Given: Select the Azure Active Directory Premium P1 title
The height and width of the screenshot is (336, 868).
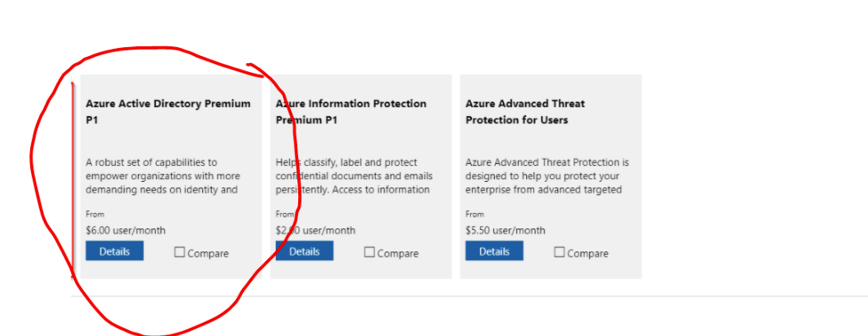Looking at the screenshot, I should [168, 111].
